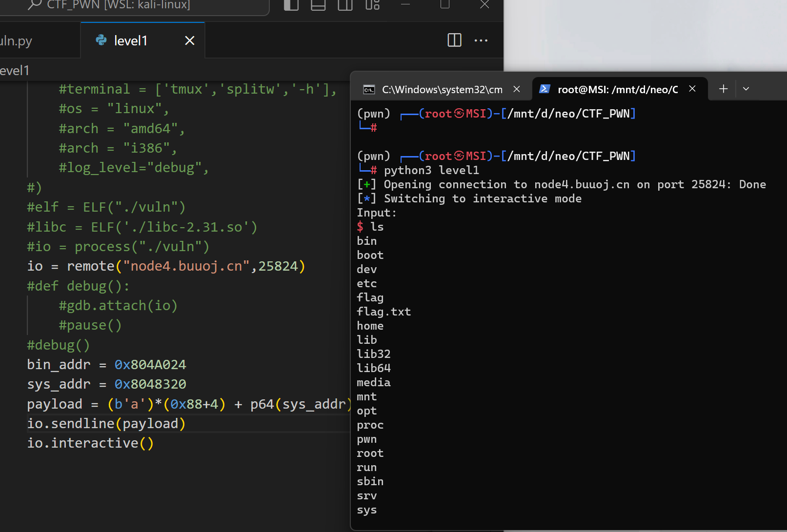Toggle secondary side bar layout icon
The image size is (787, 532).
click(345, 4)
